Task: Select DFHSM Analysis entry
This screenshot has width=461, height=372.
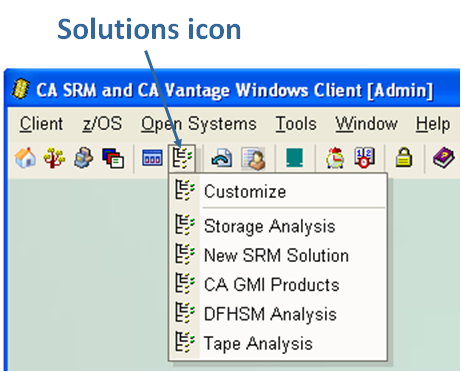Action: pyautogui.click(x=278, y=314)
